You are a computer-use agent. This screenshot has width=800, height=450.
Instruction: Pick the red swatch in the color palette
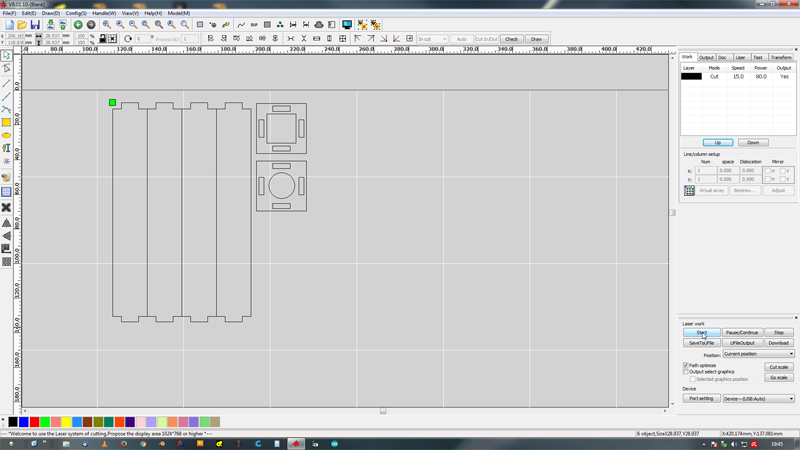(x=34, y=422)
